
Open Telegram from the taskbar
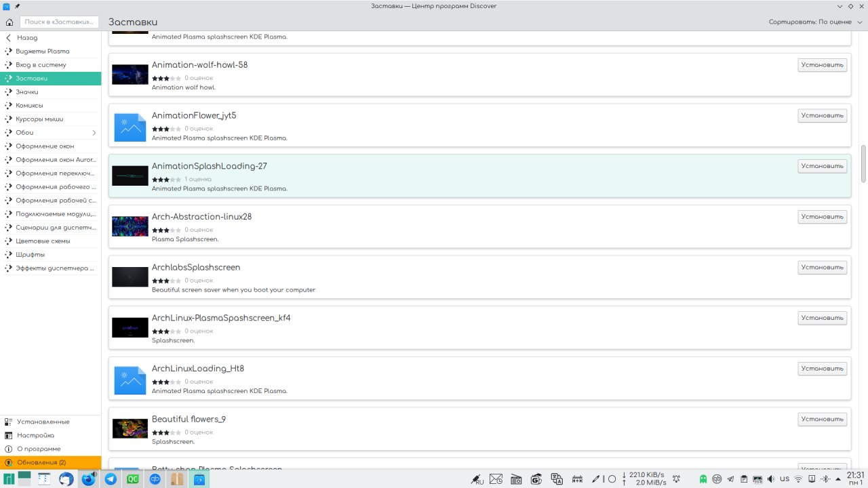[x=111, y=479]
